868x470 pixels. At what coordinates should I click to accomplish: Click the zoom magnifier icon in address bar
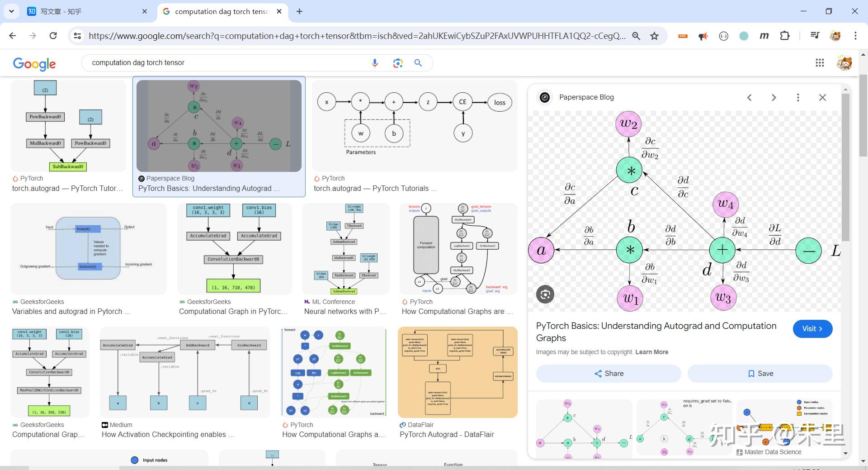(x=636, y=36)
